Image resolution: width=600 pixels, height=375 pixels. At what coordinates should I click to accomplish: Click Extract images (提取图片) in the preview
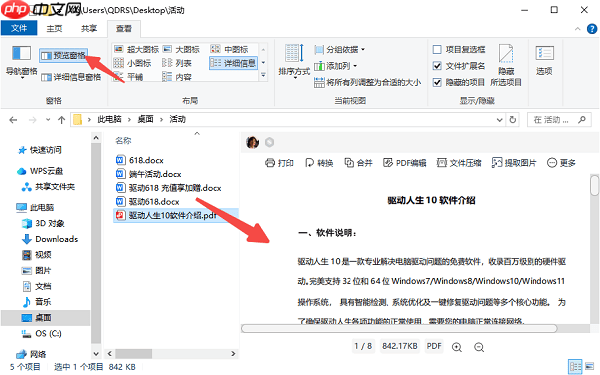tap(514, 163)
